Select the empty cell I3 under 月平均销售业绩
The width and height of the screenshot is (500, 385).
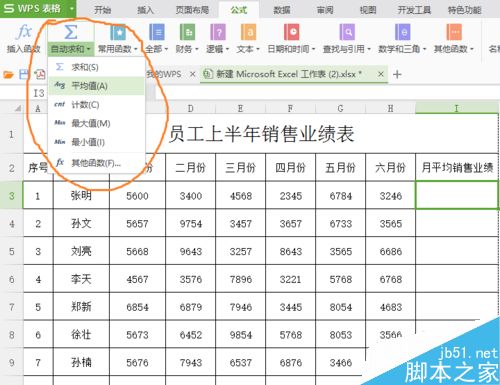457,195
